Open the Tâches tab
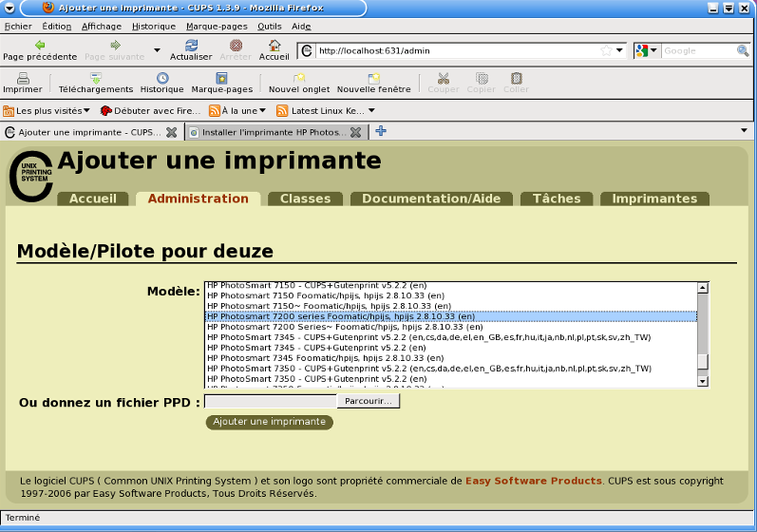Image resolution: width=757 pixels, height=532 pixels. (x=557, y=199)
